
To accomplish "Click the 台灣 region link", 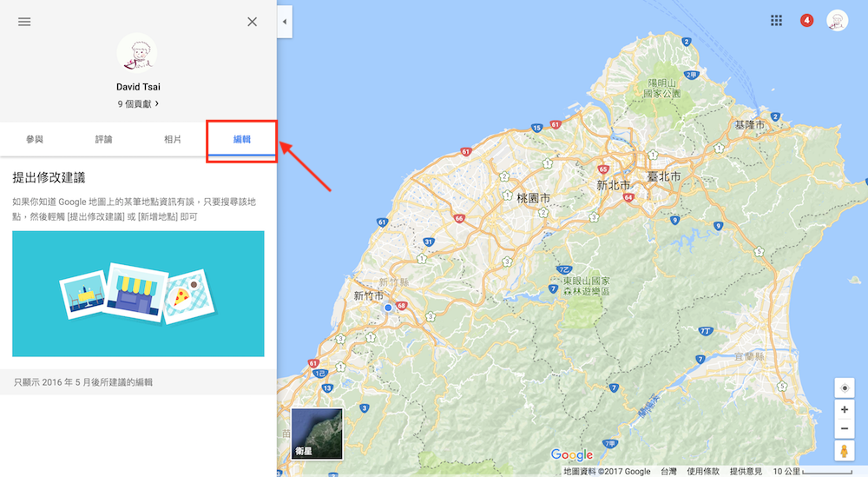I will (x=668, y=472).
